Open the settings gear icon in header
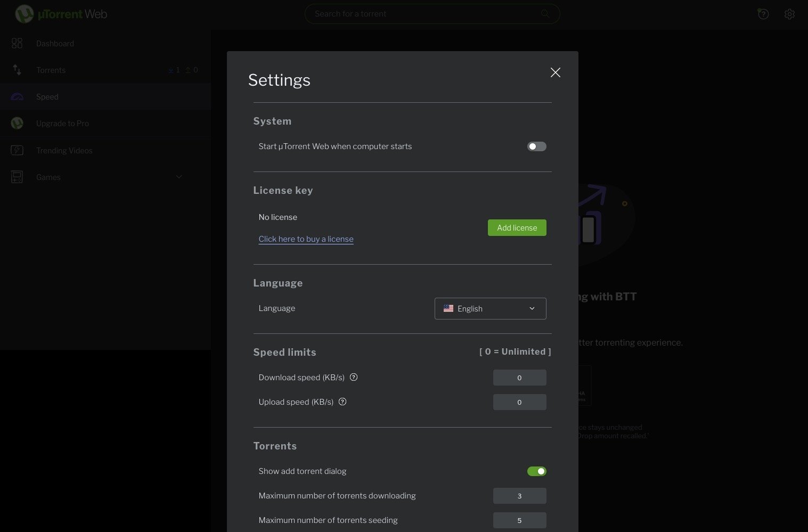 789,14
